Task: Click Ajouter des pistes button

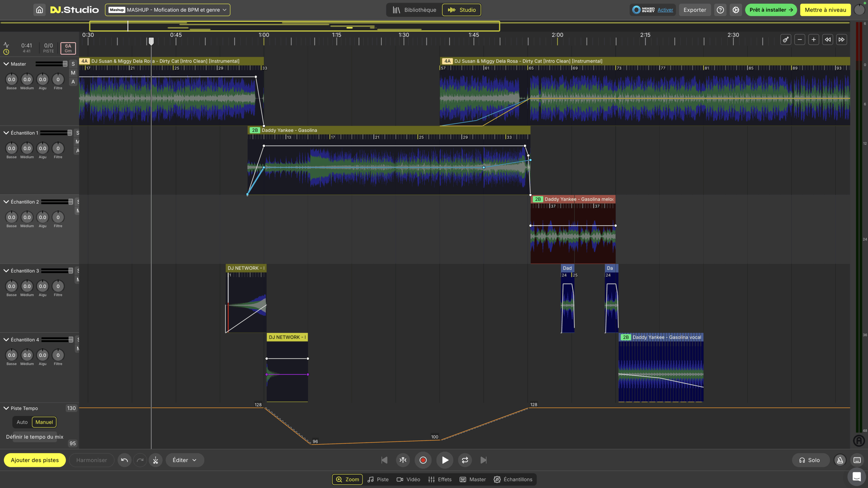Action: pyautogui.click(x=35, y=460)
